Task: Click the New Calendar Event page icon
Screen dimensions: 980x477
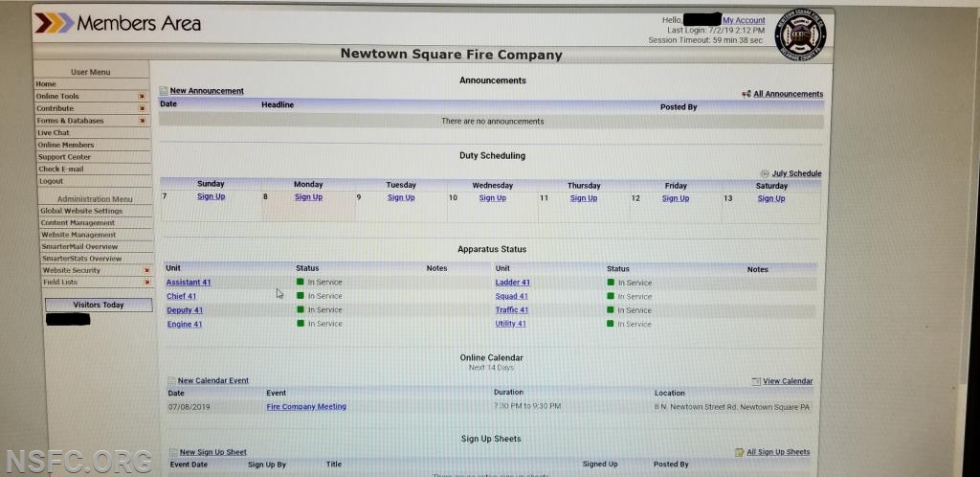Action: click(x=171, y=380)
